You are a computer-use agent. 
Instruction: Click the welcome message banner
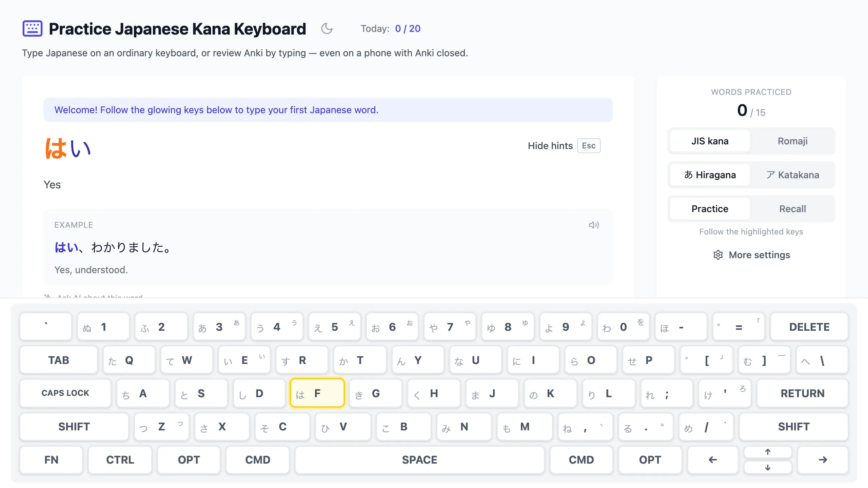(x=328, y=110)
